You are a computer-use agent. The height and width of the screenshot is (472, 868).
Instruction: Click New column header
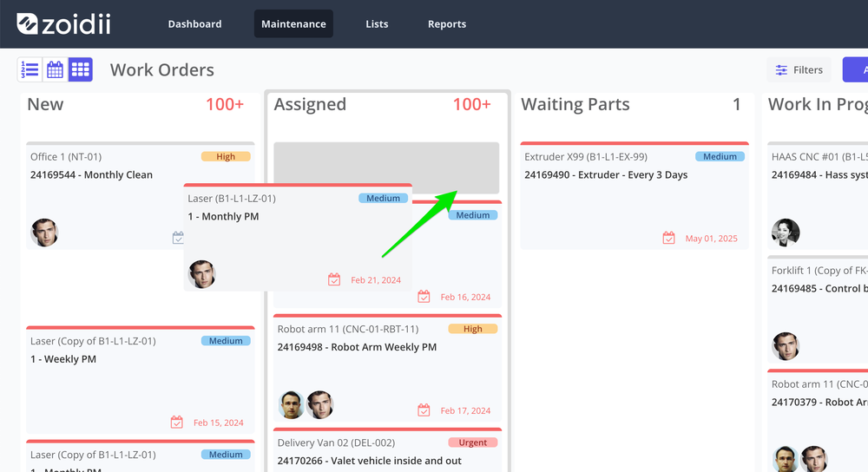click(45, 104)
